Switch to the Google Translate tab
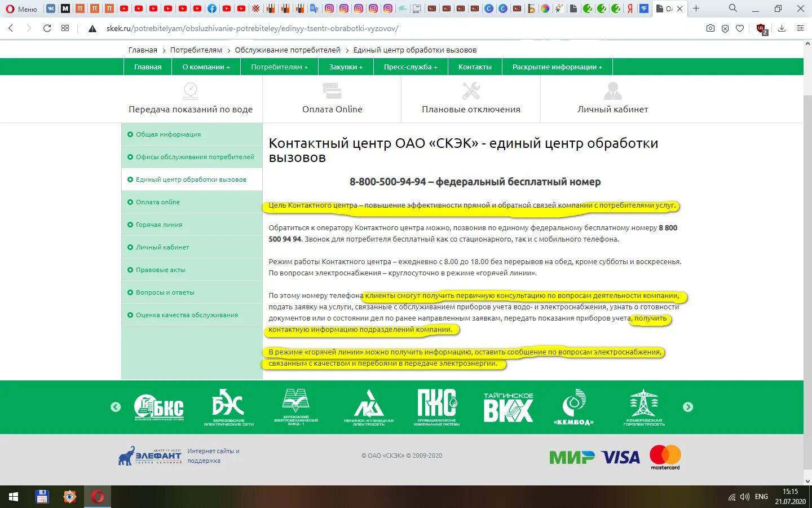This screenshot has height=508, width=812. (x=315, y=8)
